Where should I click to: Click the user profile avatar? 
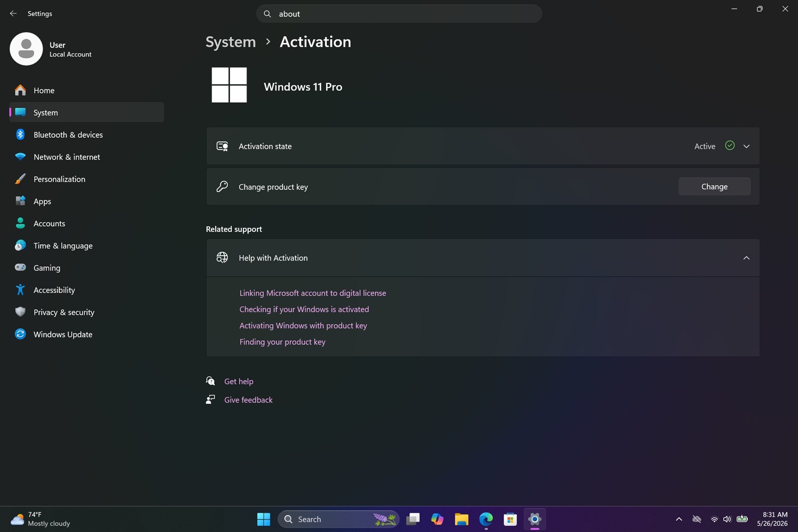coord(26,49)
